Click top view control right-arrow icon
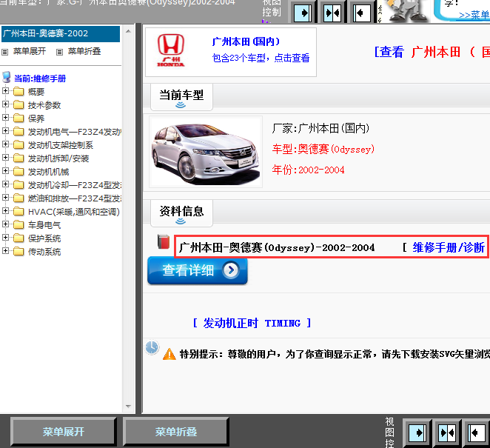 click(302, 13)
